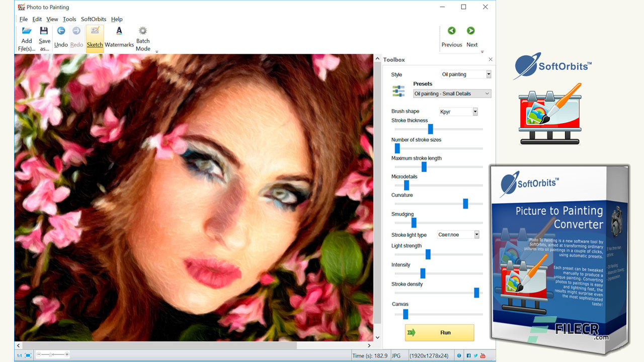Click the vertical scrollbar thumb of the image view
The height and width of the screenshot is (362, 644).
[378, 194]
